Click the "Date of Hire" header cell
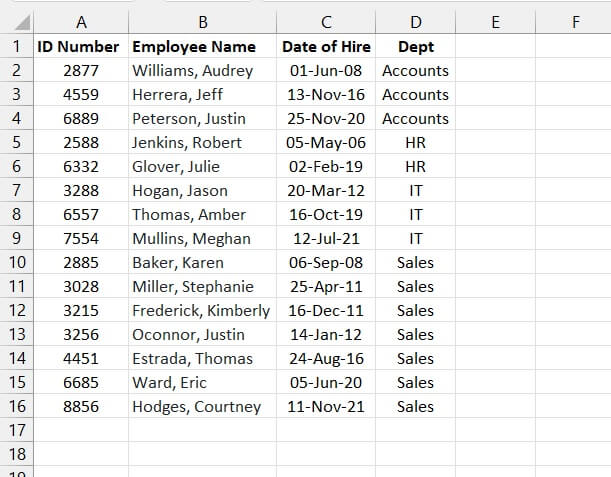611x477 pixels. coord(326,46)
